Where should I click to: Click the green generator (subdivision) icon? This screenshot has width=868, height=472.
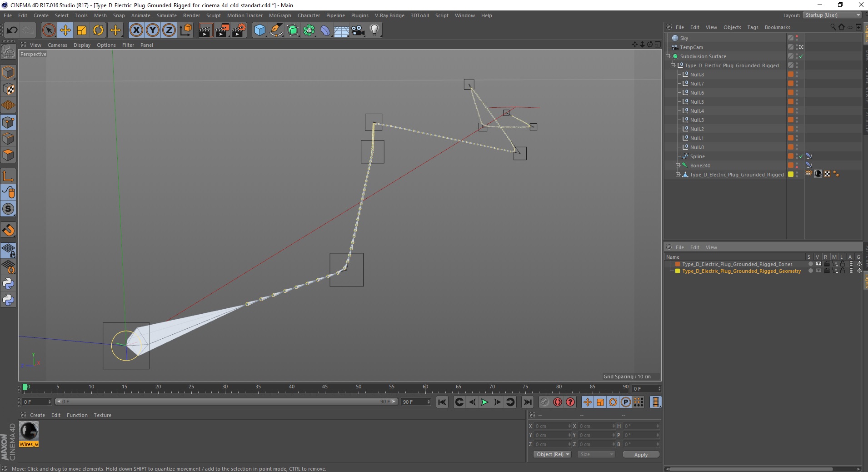(293, 30)
